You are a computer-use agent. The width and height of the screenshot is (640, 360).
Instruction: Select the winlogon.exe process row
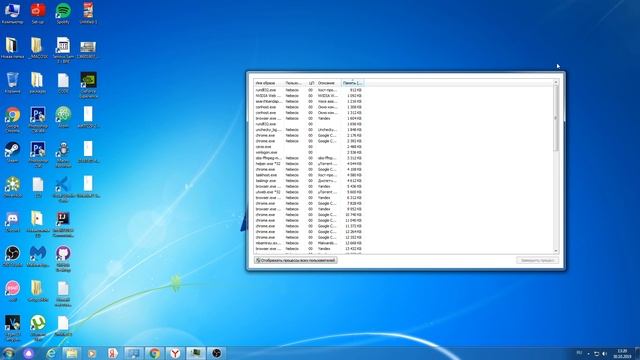point(308,152)
